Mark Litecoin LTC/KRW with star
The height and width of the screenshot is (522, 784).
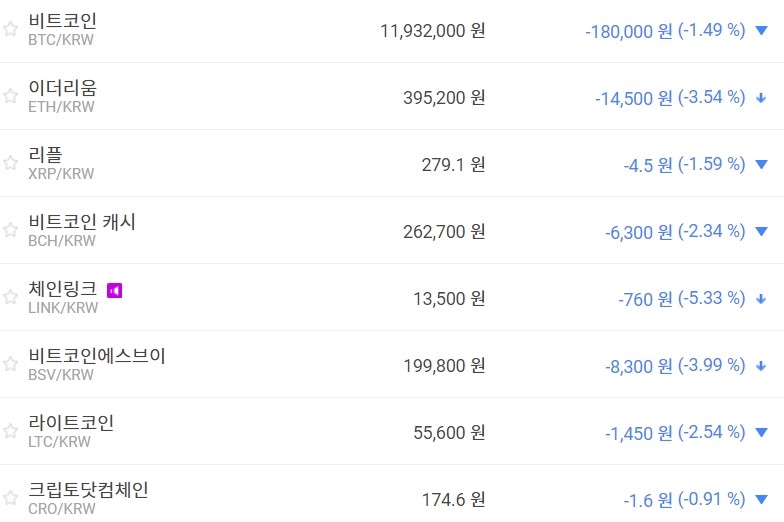[x=10, y=431]
